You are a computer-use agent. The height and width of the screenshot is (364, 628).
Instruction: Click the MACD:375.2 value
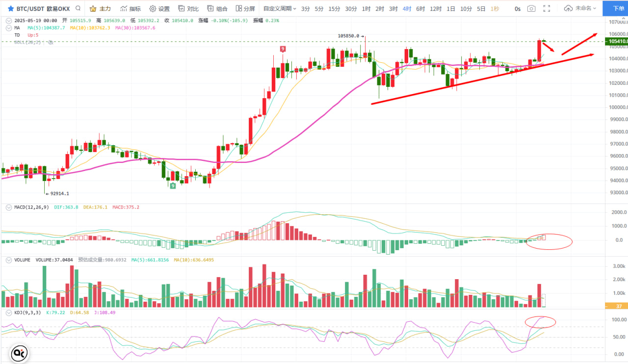(x=126, y=208)
